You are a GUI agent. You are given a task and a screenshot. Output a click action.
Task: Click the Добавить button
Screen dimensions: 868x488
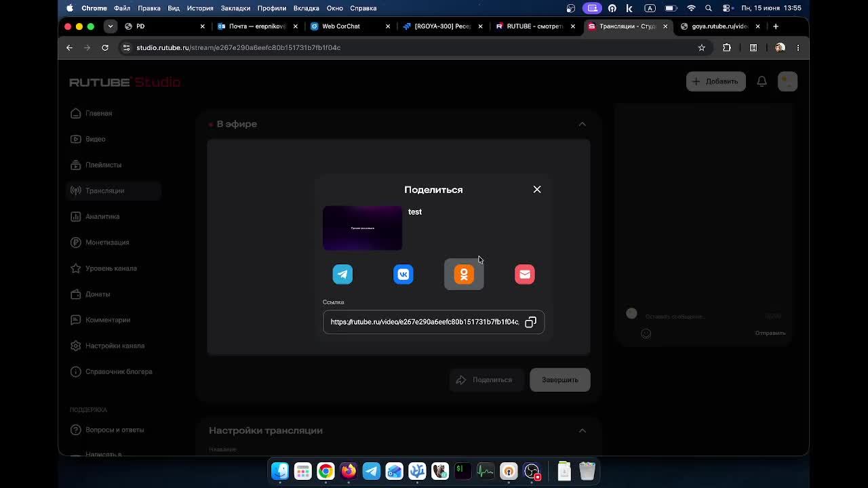[715, 81]
